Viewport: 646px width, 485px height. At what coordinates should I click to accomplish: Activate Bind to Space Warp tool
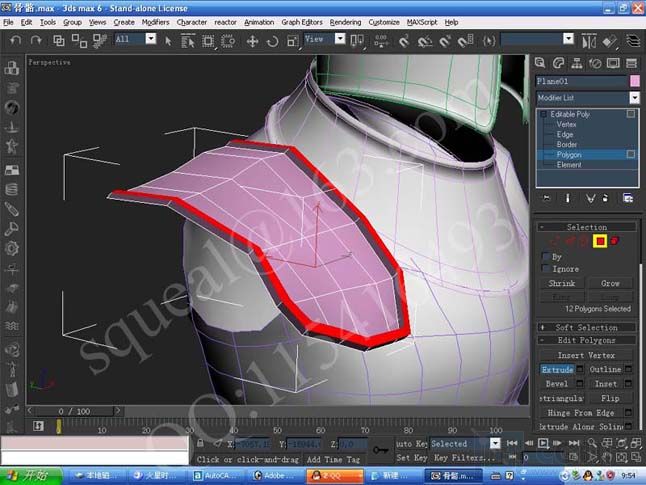[x=99, y=40]
